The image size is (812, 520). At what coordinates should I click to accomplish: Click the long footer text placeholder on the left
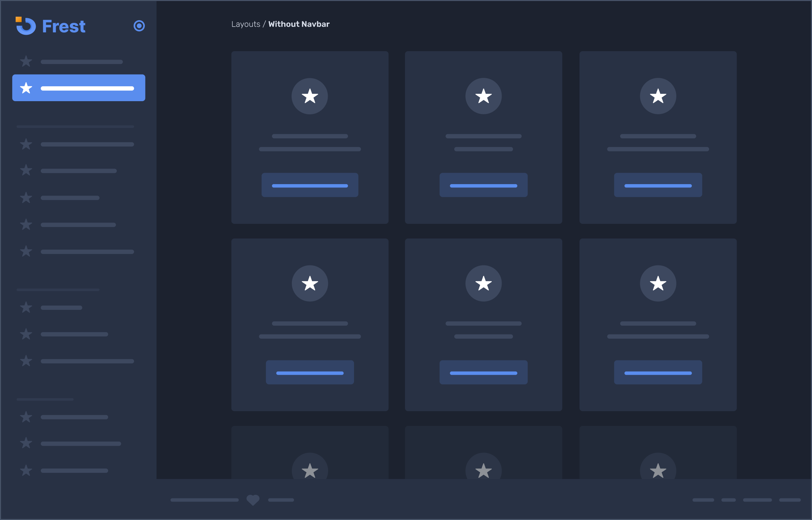pyautogui.click(x=205, y=500)
